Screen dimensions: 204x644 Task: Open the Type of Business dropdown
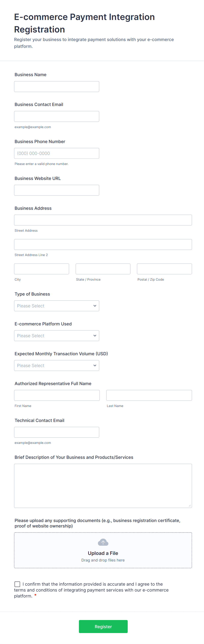point(57,306)
